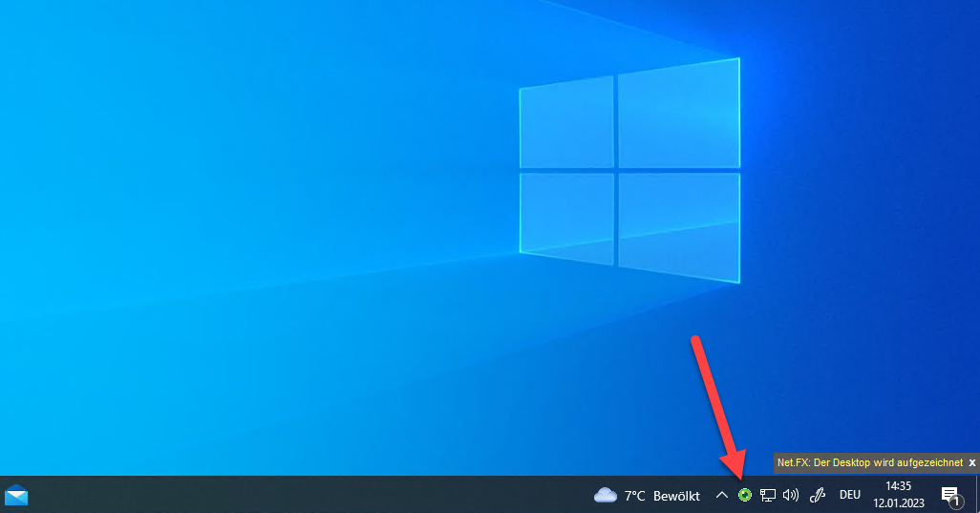Open the Action Center notification icon

(x=950, y=496)
